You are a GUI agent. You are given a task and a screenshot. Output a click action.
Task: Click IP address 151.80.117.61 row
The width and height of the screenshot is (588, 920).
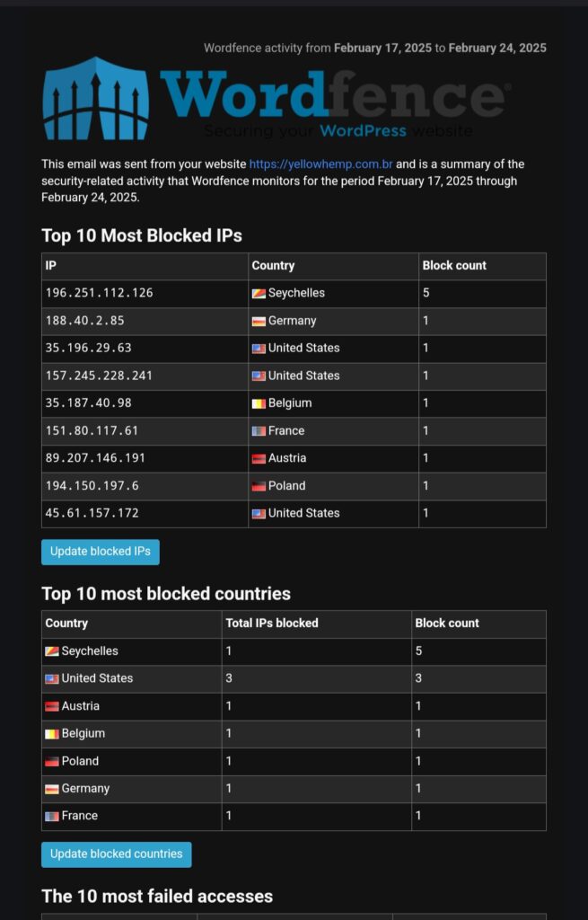point(294,431)
